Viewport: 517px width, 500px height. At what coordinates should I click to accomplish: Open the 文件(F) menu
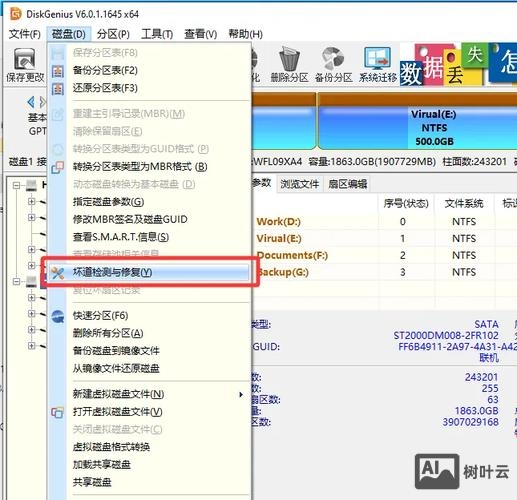click(24, 34)
